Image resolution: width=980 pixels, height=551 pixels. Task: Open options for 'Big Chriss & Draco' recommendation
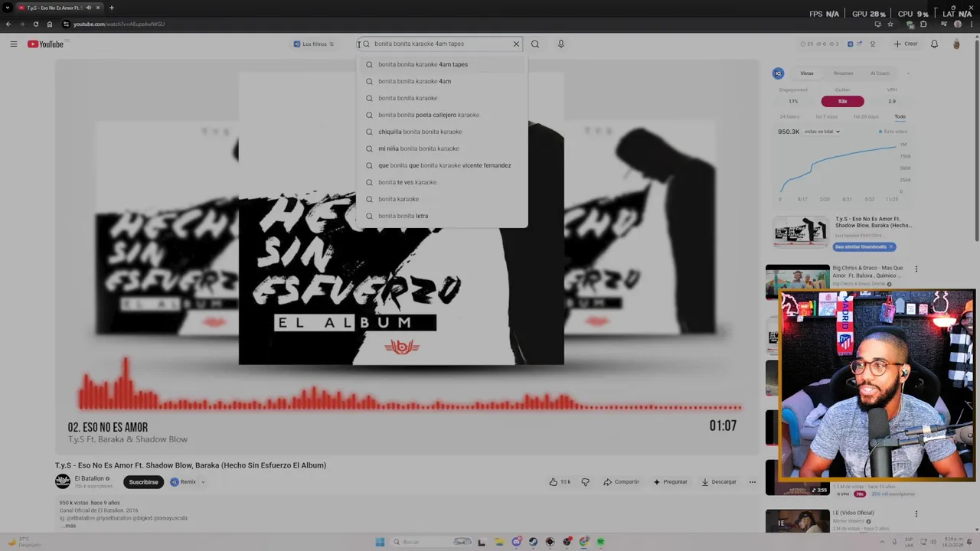[916, 269]
